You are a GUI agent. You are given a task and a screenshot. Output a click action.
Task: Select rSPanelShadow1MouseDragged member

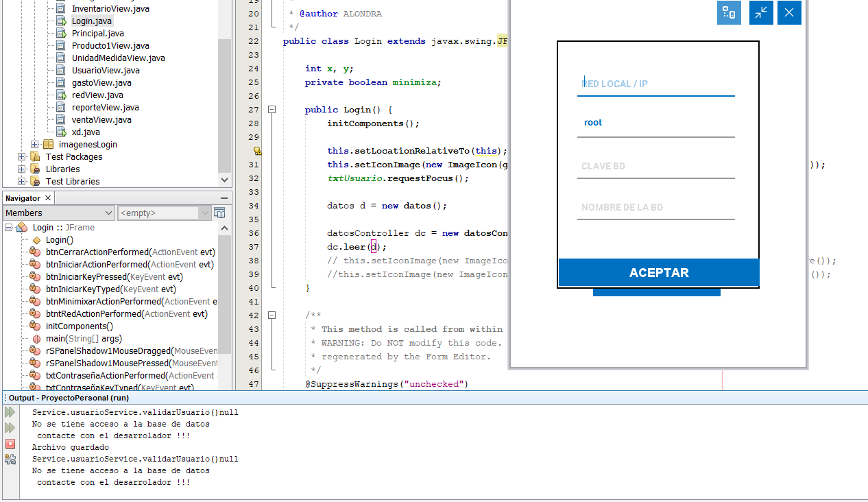coord(132,351)
